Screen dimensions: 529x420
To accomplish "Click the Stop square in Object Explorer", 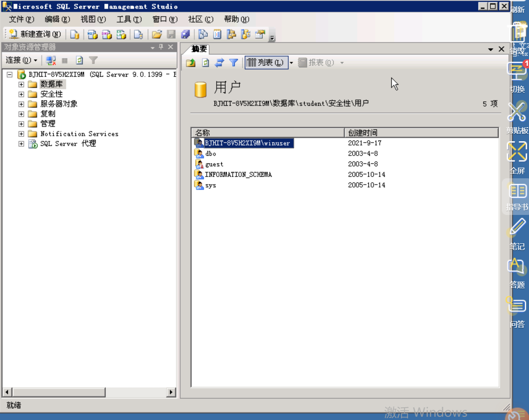I will (65, 61).
